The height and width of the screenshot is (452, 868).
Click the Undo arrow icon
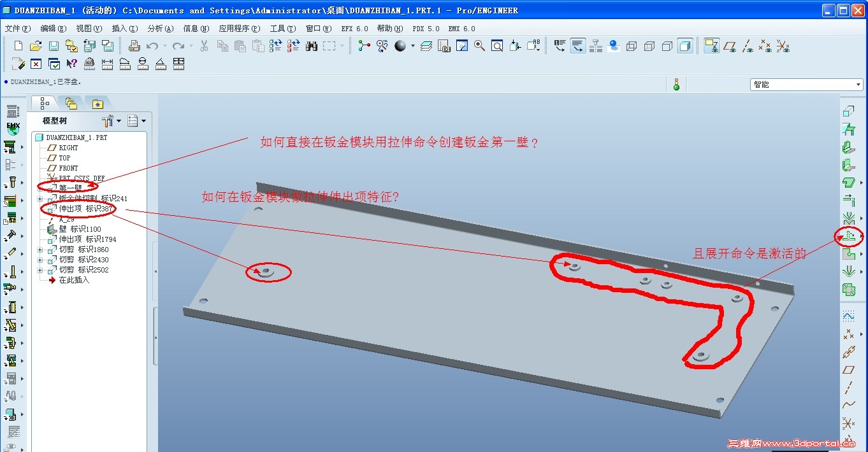(x=153, y=45)
